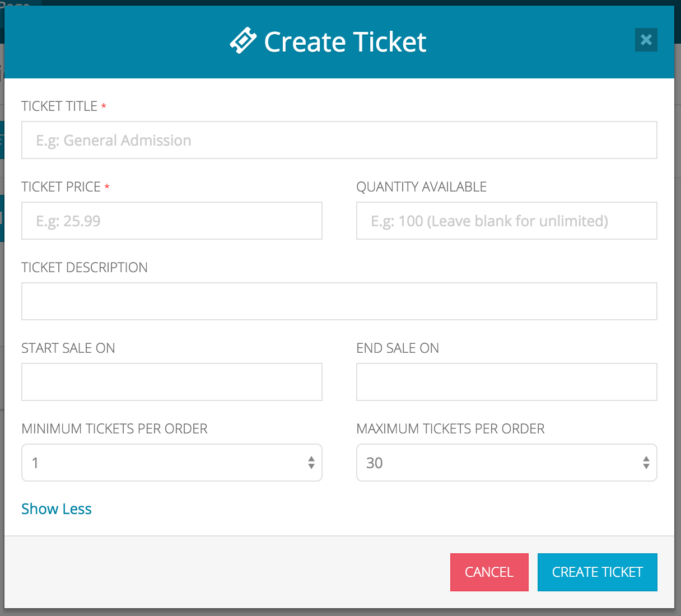
Task: Close the Create Ticket dialog
Action: (x=646, y=40)
